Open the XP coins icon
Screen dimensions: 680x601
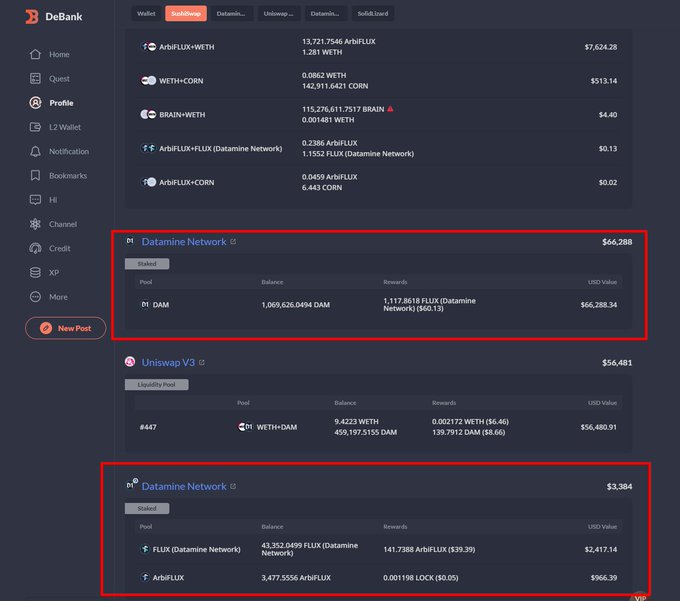35,272
